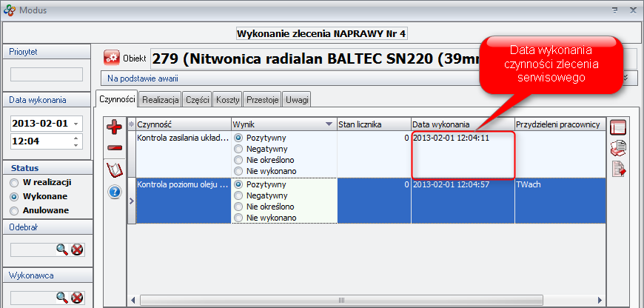
Task: Click the scrollbar left arrow
Action: pos(133,300)
